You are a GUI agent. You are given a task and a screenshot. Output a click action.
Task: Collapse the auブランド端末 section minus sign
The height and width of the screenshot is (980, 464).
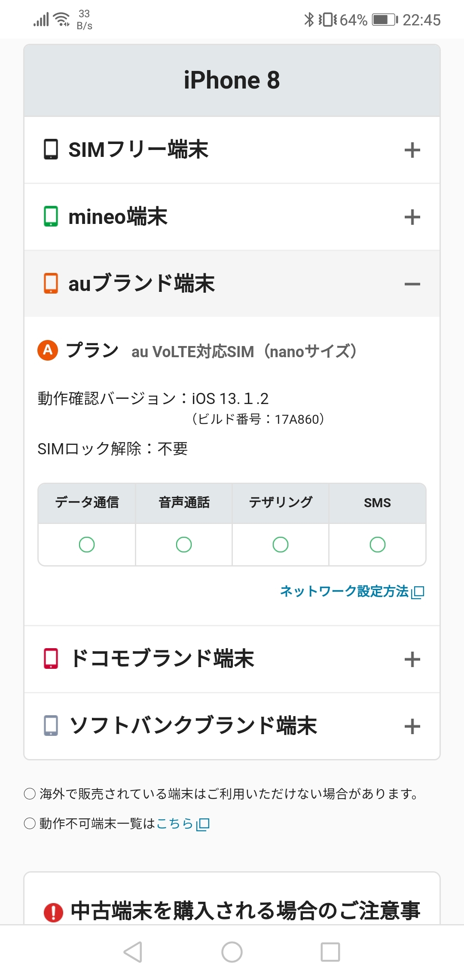[x=412, y=284]
